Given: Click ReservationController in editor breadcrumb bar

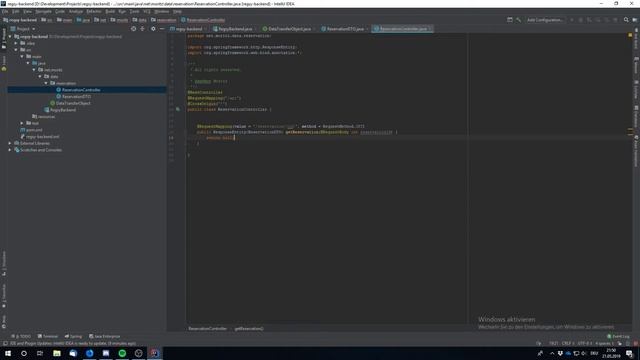Looking at the screenshot, I should click(207, 329).
